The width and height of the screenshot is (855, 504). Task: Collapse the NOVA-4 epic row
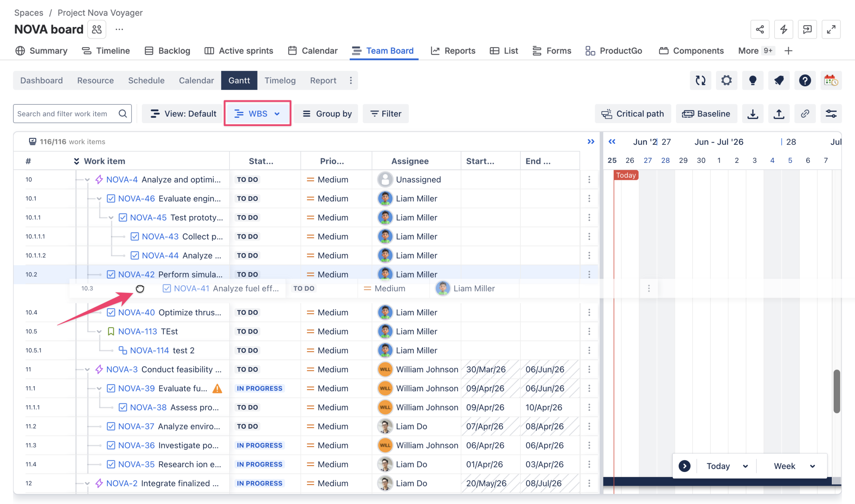point(87,180)
